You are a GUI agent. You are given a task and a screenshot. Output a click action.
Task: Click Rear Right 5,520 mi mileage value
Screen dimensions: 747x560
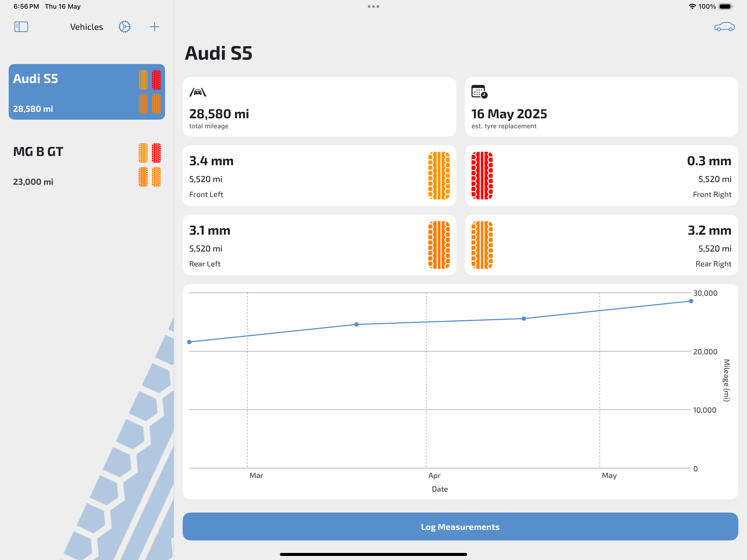coord(715,249)
